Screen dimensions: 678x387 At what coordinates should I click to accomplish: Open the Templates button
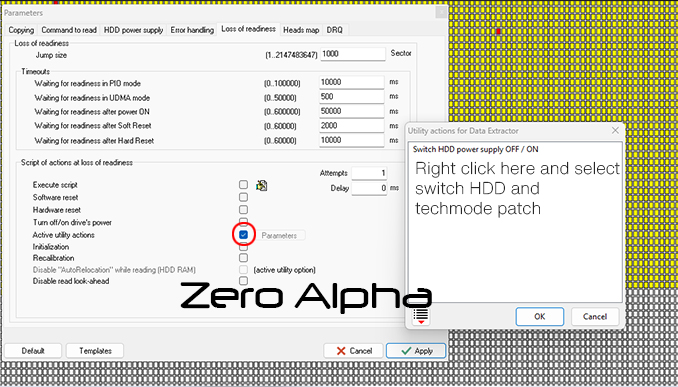point(95,351)
